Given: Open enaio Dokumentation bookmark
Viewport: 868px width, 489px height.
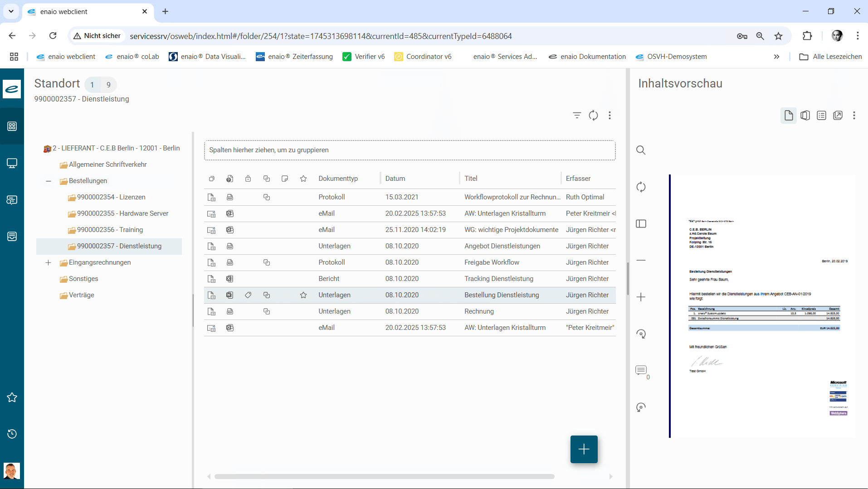Looking at the screenshot, I should pyautogui.click(x=587, y=57).
